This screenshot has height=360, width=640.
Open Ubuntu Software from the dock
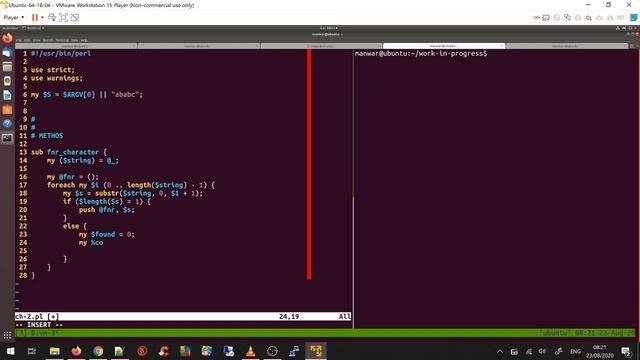tap(7, 109)
